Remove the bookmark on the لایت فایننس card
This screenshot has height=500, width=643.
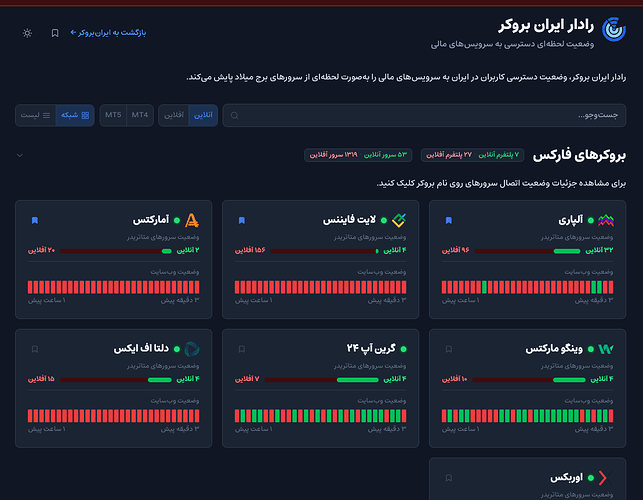pyautogui.click(x=242, y=221)
